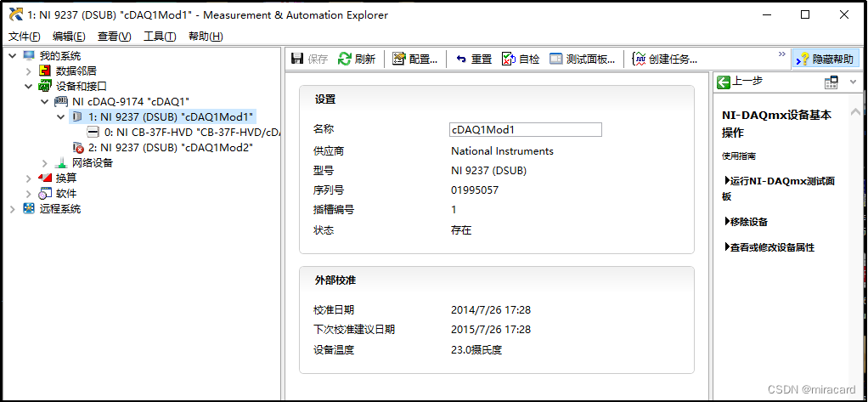The image size is (868, 402).
Task: Click the 配置... toolbar button label
Action: [424, 59]
